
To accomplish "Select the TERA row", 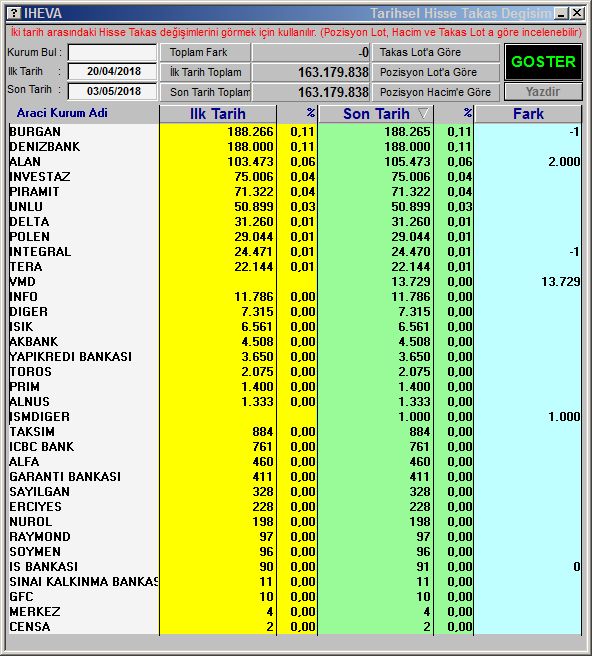I will coord(295,266).
